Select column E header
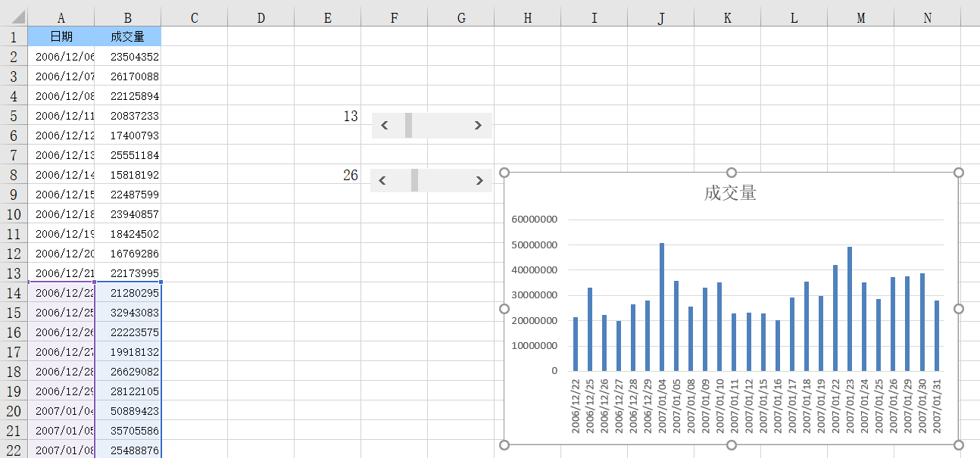Image resolution: width=980 pixels, height=458 pixels. pos(328,17)
